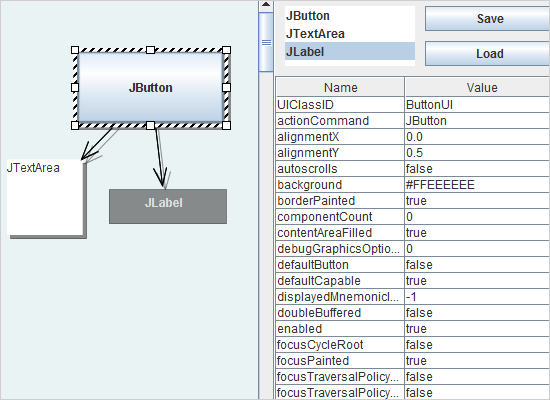The width and height of the screenshot is (550, 400).
Task: Click the vertical scrollbar thumb
Action: coord(266,42)
